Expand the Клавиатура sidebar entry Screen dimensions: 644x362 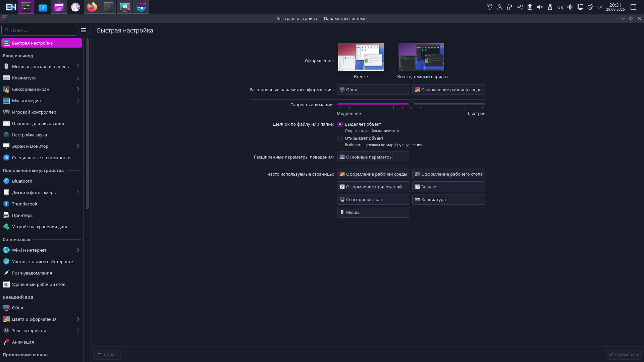pos(24,78)
